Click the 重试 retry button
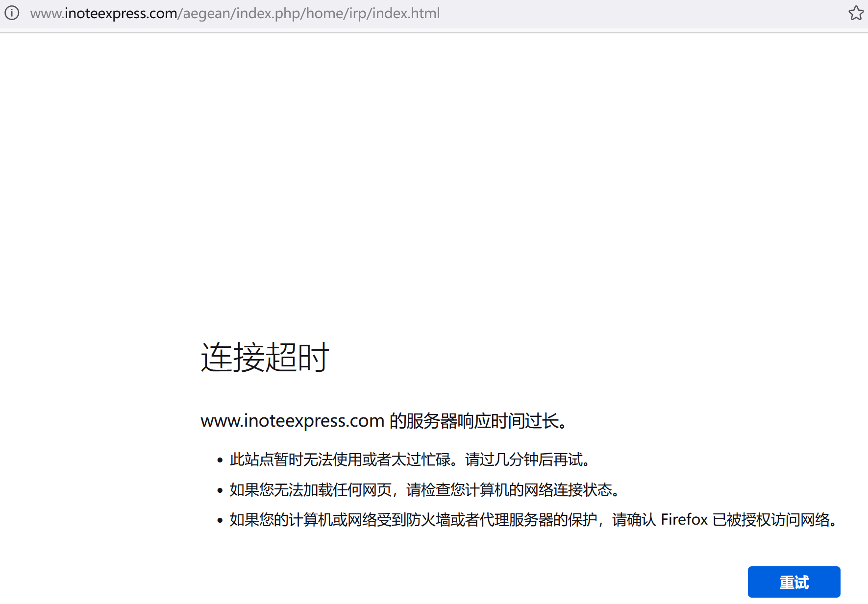This screenshot has width=868, height=604. click(x=794, y=582)
